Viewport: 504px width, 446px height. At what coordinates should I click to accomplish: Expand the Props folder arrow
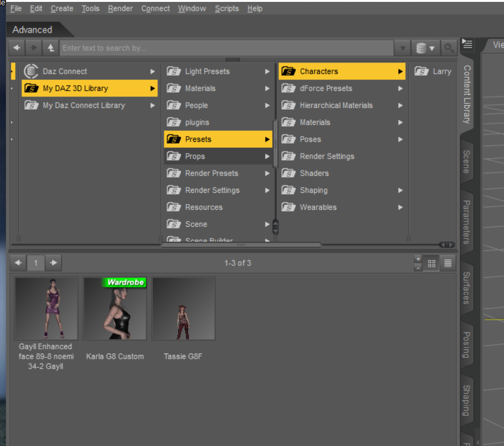tap(267, 157)
